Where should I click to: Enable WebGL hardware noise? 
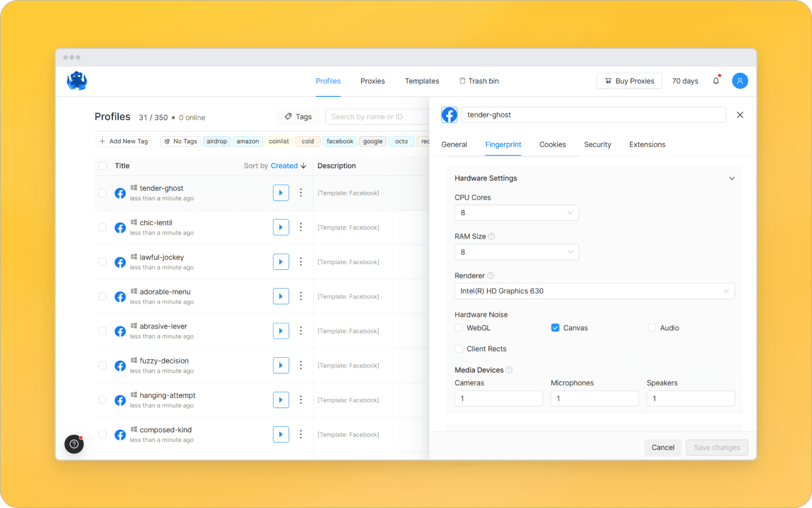tap(459, 327)
